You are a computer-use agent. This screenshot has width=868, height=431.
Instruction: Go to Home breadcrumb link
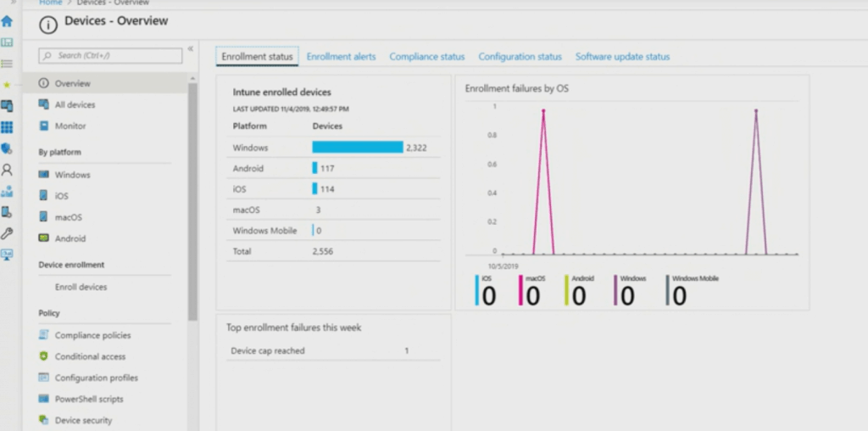point(50,3)
